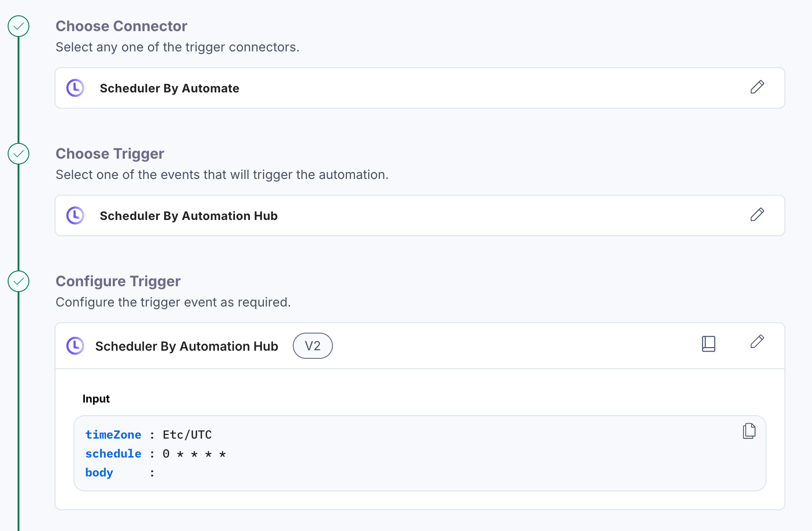Open the Scheduler By Automation Hub trigger card

420,215
